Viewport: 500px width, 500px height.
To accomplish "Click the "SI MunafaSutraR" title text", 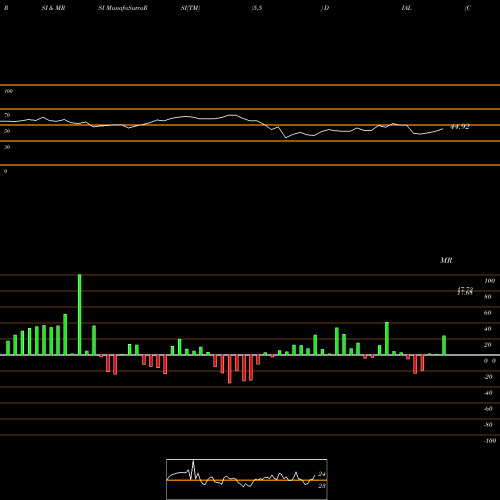I will click(123, 8).
